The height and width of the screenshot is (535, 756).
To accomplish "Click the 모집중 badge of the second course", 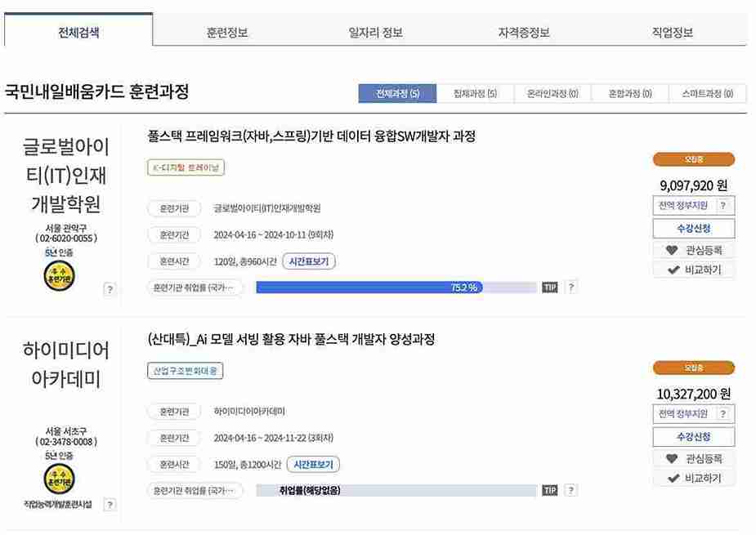I will [694, 368].
